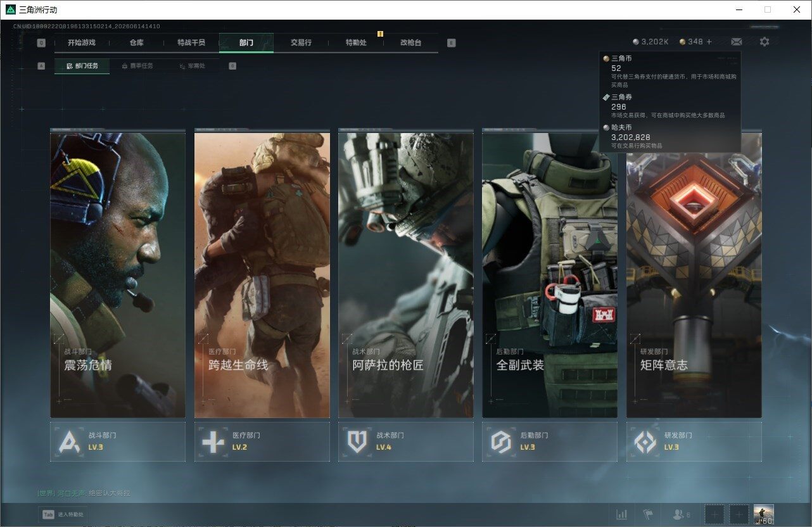Click the 348 triangle coin balance
The width and height of the screenshot is (812, 527).
coord(691,42)
